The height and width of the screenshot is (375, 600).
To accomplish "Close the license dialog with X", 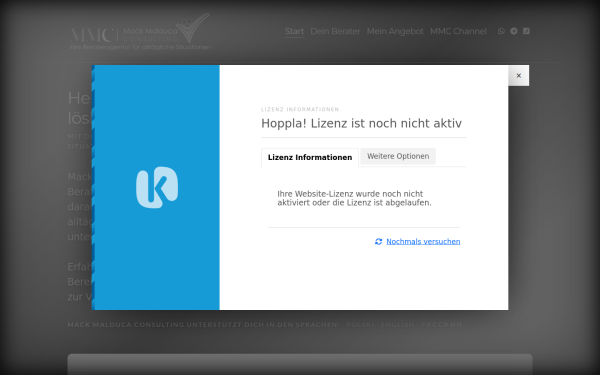I will [x=518, y=75].
